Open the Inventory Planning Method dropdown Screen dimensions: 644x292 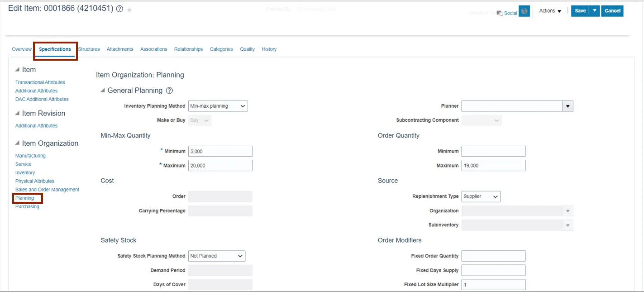point(218,106)
